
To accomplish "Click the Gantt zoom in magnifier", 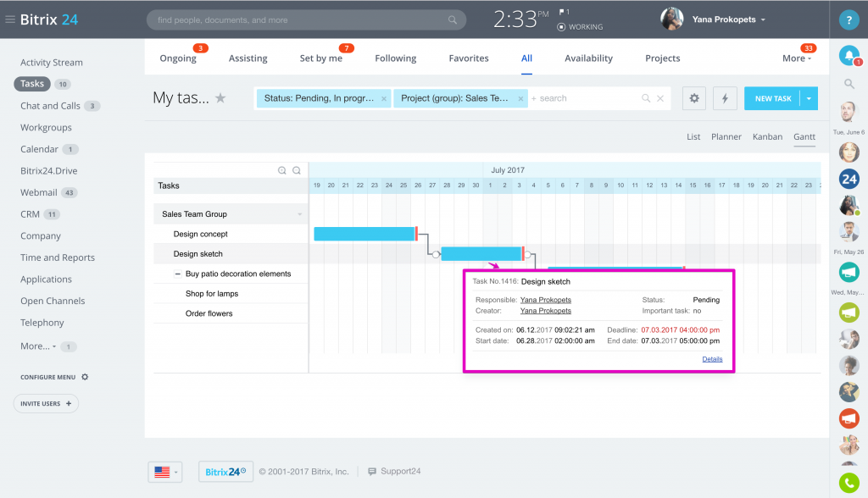I will coord(281,170).
